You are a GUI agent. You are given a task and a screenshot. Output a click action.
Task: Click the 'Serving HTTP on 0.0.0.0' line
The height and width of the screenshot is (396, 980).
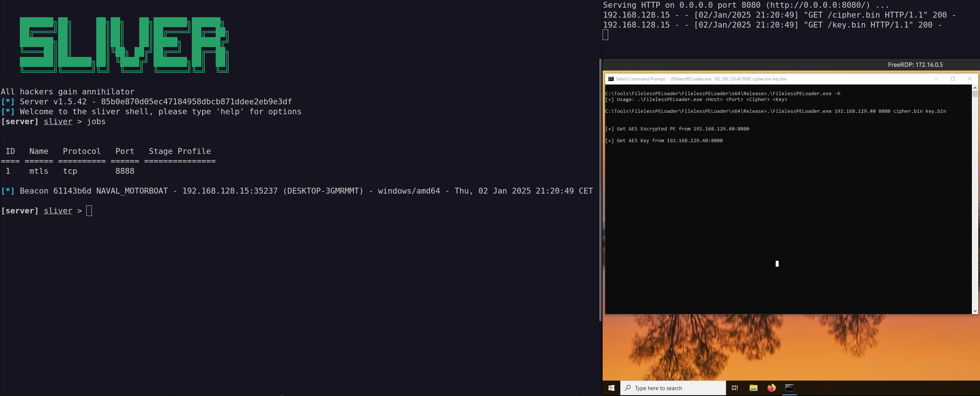[x=746, y=5]
